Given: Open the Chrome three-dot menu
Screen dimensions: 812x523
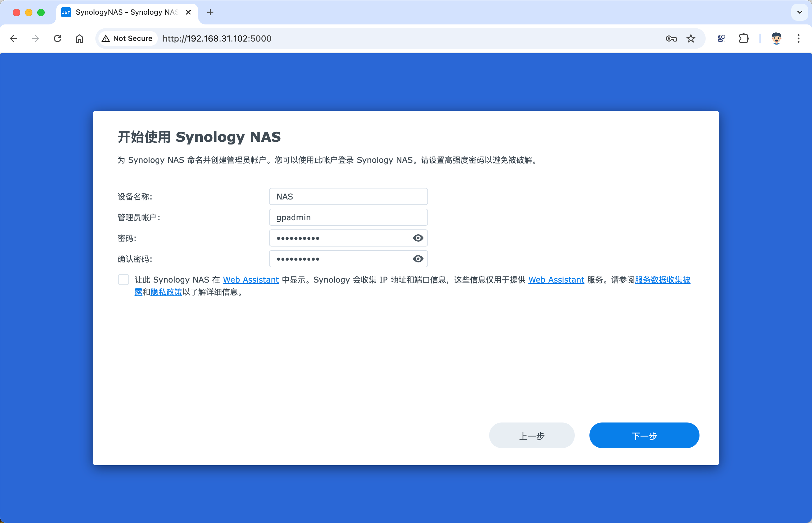Looking at the screenshot, I should pyautogui.click(x=799, y=38).
